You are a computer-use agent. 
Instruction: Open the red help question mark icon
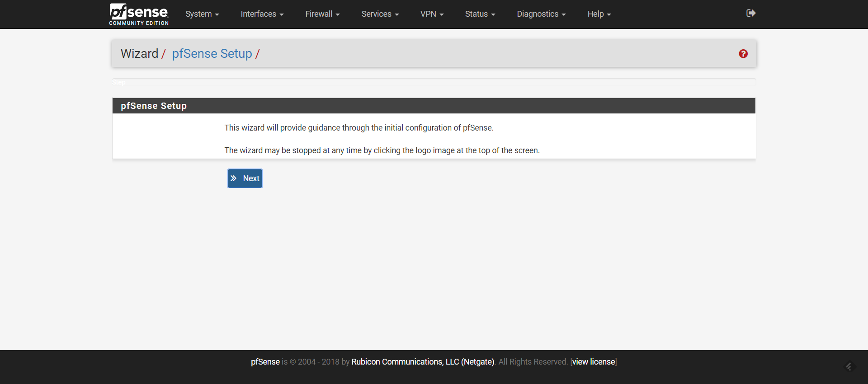743,54
